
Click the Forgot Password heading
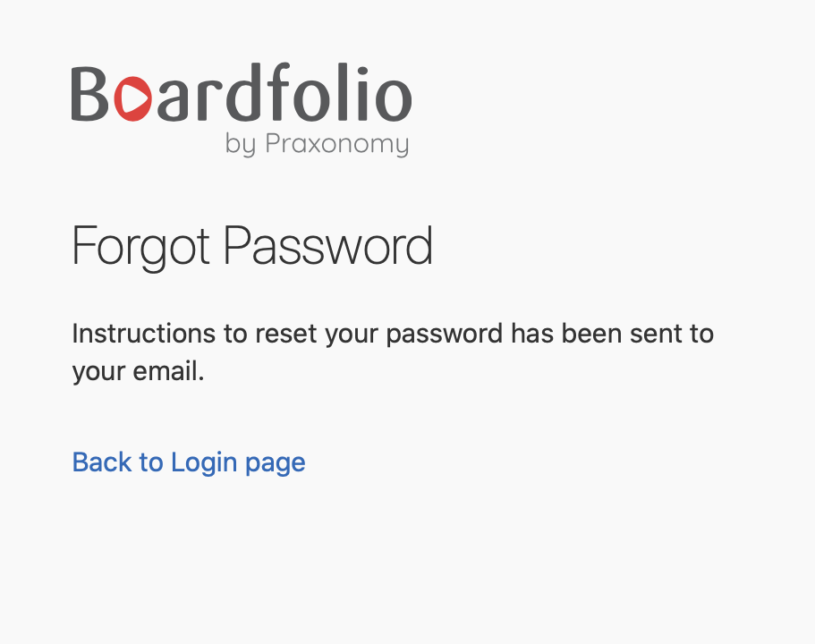pyautogui.click(x=252, y=246)
